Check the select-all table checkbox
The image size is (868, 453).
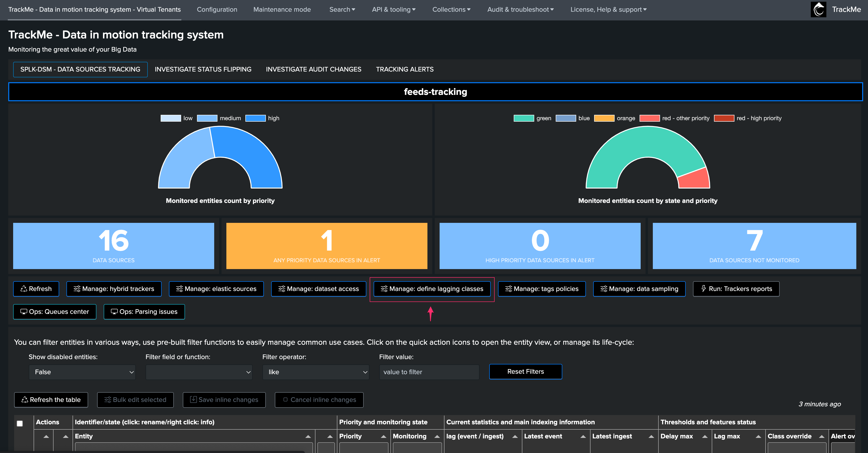click(x=20, y=423)
